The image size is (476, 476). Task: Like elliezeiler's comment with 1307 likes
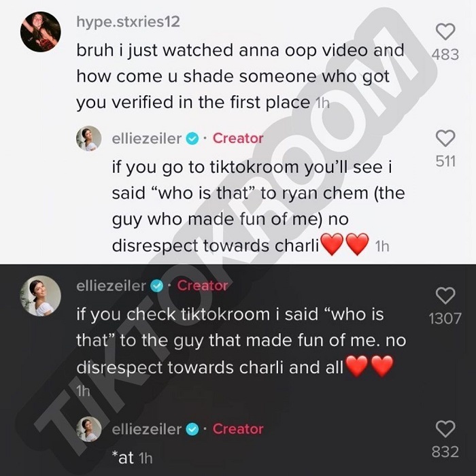point(445,295)
